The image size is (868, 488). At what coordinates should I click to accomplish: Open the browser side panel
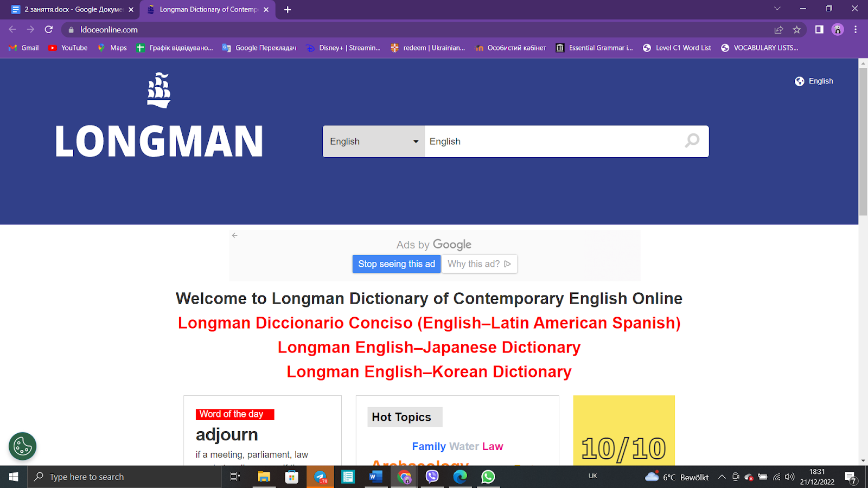pyautogui.click(x=819, y=29)
